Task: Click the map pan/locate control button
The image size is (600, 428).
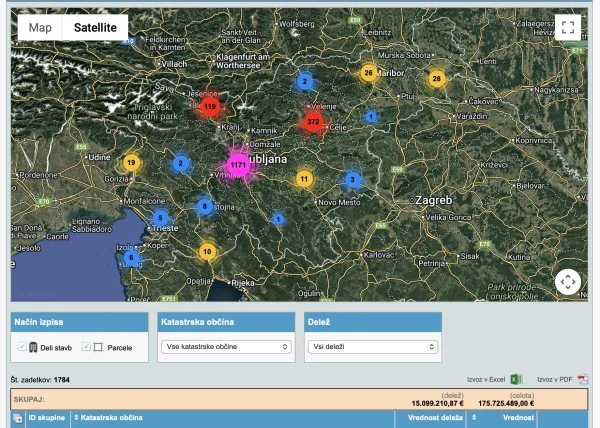Action: [x=567, y=281]
